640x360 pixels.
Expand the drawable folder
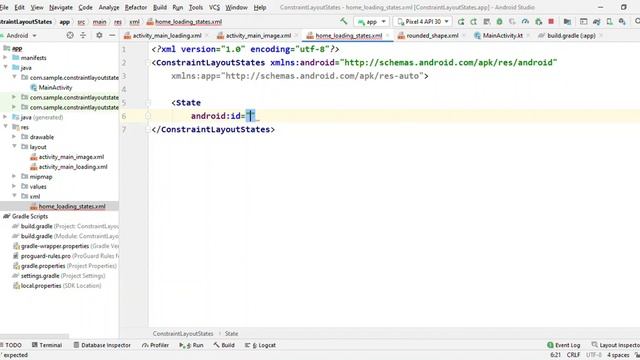coord(14,137)
